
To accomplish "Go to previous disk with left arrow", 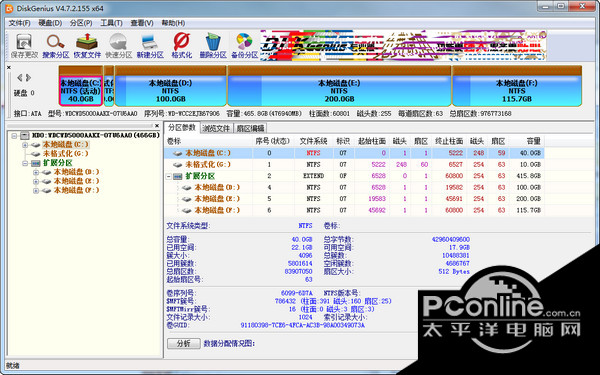I will click(x=20, y=78).
